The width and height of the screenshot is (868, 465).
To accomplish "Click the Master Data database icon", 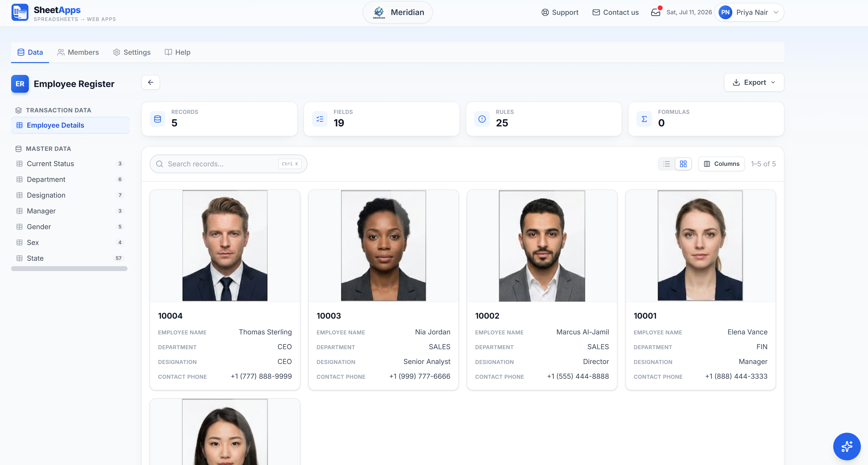I will coord(18,149).
